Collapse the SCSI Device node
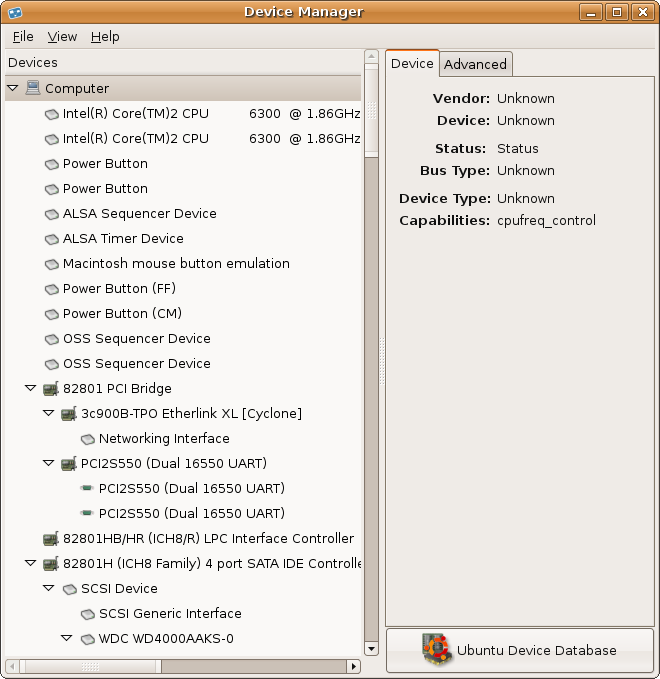 (x=48, y=588)
